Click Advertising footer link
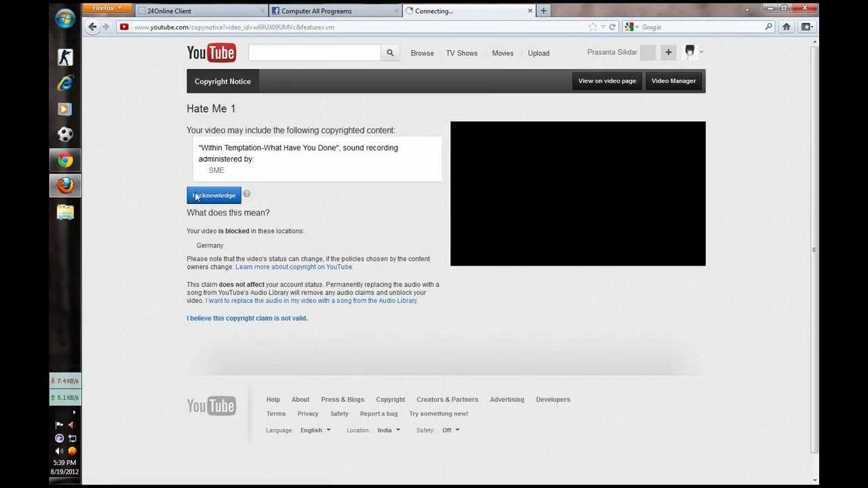868x488 pixels. click(x=507, y=399)
